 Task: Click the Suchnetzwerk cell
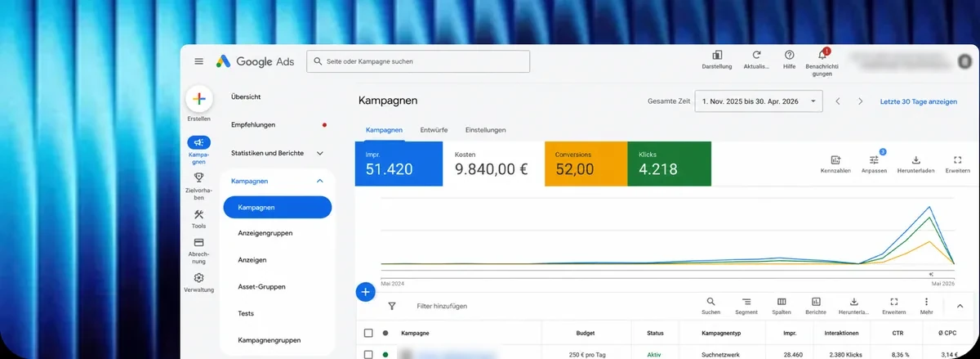[721, 355]
